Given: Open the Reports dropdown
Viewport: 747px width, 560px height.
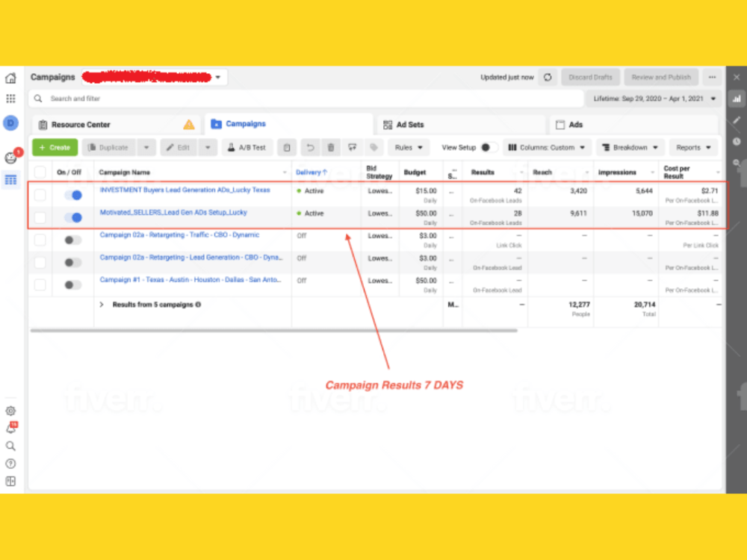Looking at the screenshot, I should click(693, 148).
